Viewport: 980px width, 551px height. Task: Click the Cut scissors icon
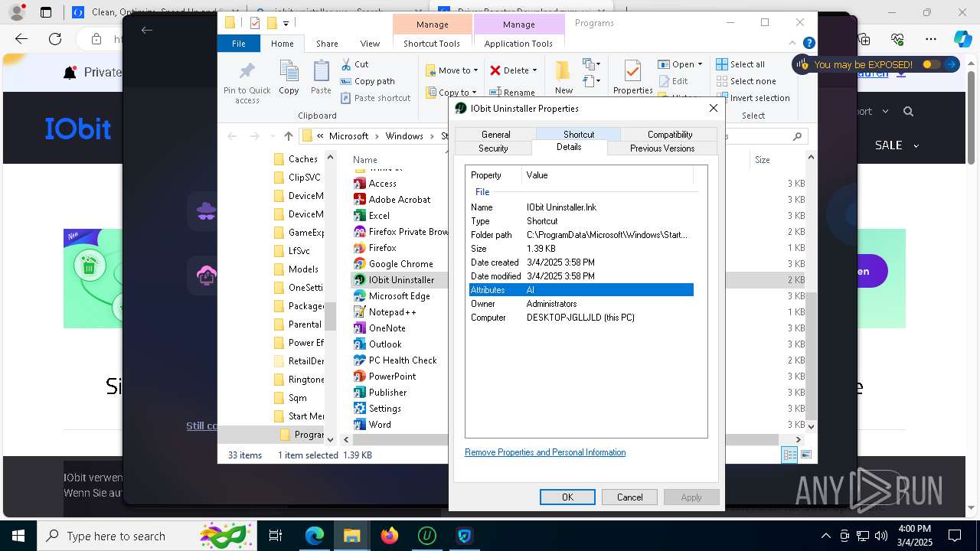pyautogui.click(x=346, y=64)
